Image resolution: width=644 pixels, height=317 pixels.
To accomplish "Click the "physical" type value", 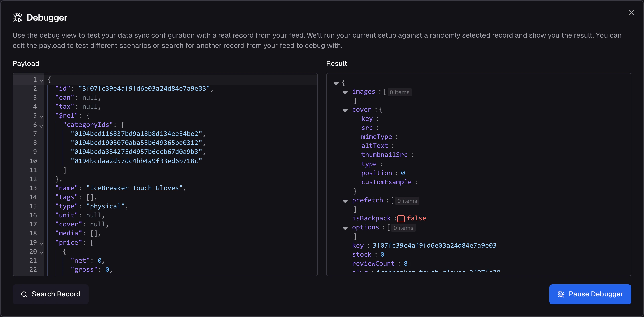I will pyautogui.click(x=105, y=206).
